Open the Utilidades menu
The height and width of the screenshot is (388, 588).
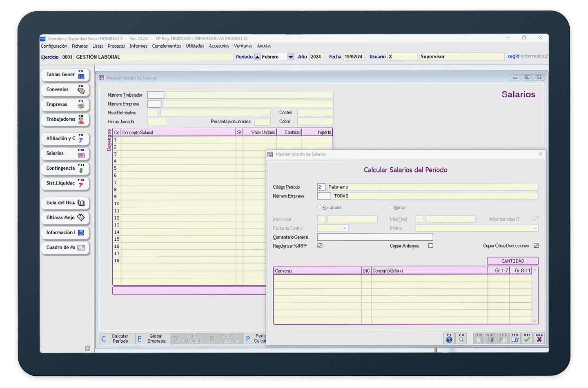pyautogui.click(x=195, y=46)
